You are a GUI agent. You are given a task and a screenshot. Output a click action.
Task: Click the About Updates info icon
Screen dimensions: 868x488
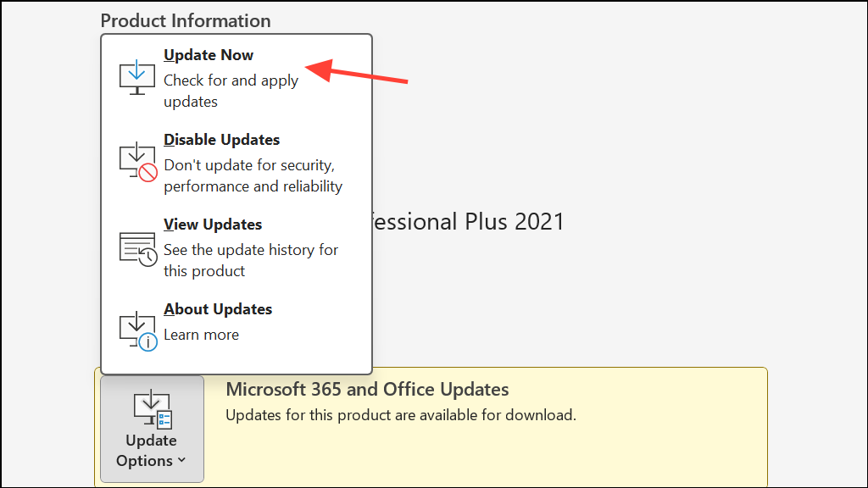138,331
